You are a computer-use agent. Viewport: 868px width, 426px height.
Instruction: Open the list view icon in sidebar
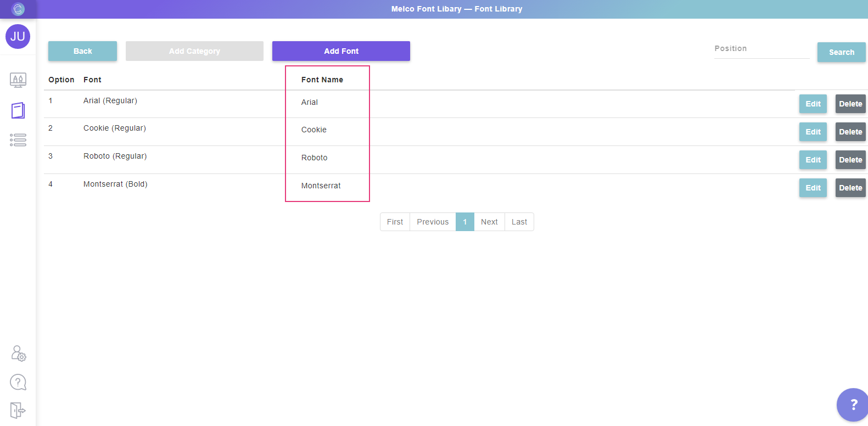click(18, 140)
